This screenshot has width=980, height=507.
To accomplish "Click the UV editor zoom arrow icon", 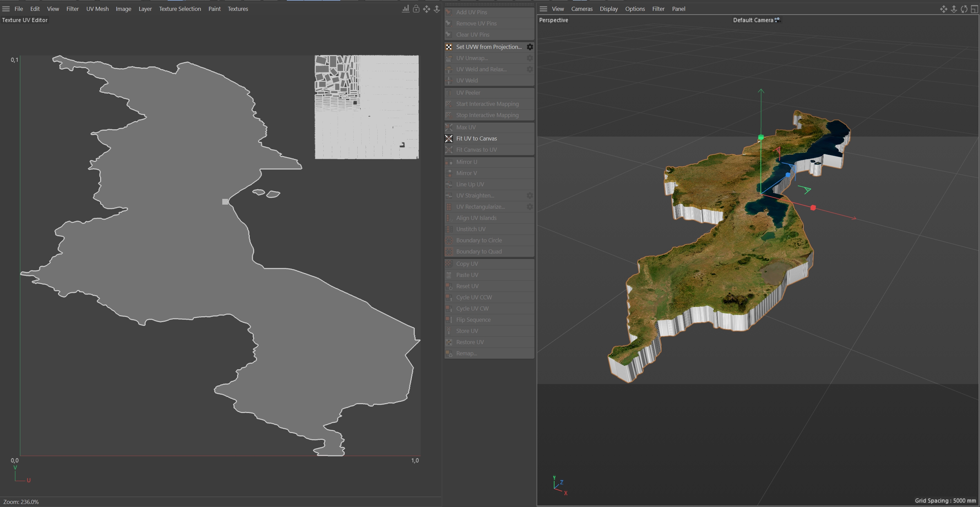I will [437, 9].
